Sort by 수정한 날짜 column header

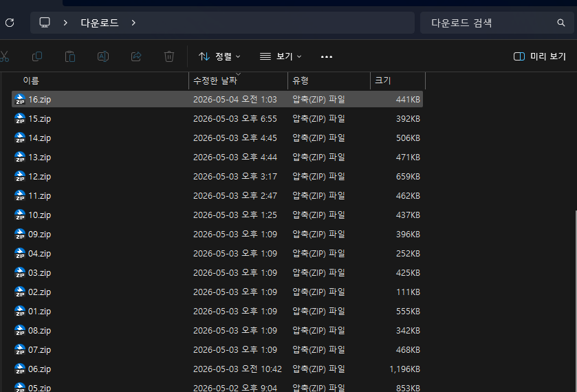pos(238,80)
